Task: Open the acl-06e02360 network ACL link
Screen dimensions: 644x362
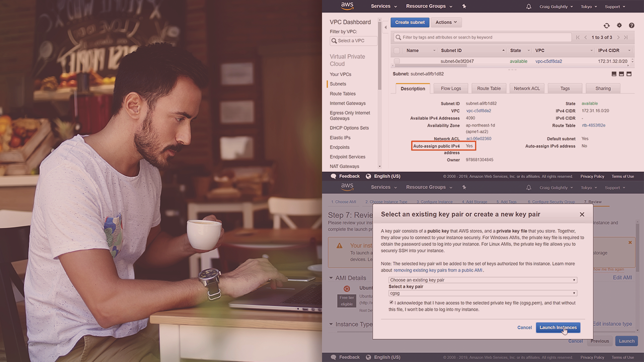Action: coord(479,139)
